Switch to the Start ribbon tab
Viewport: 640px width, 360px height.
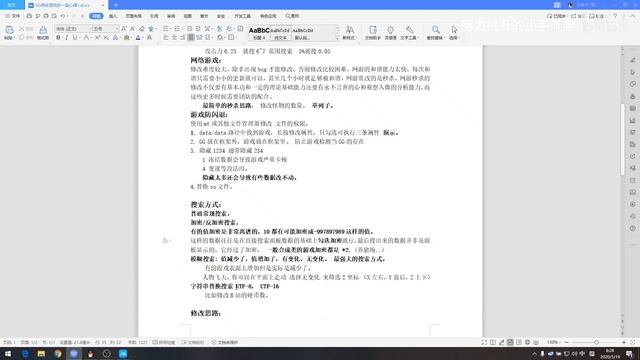96,16
